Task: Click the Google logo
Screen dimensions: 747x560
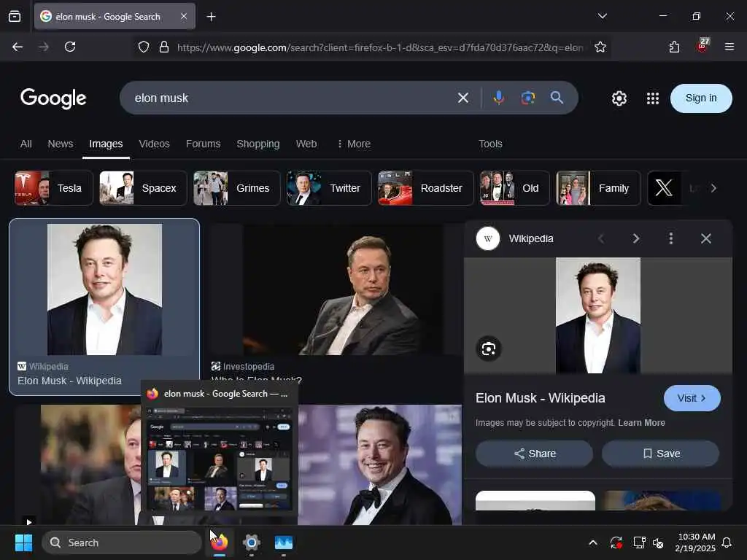Action: (x=53, y=98)
